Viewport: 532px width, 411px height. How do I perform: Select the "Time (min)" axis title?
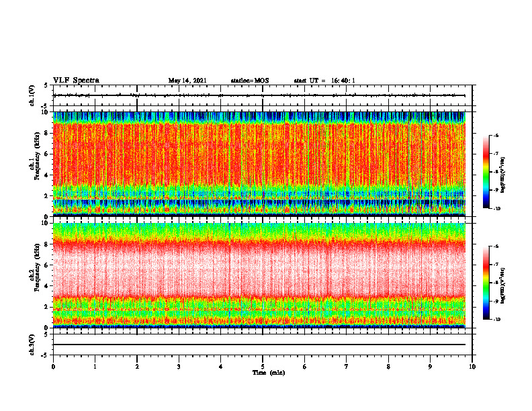[x=269, y=373]
